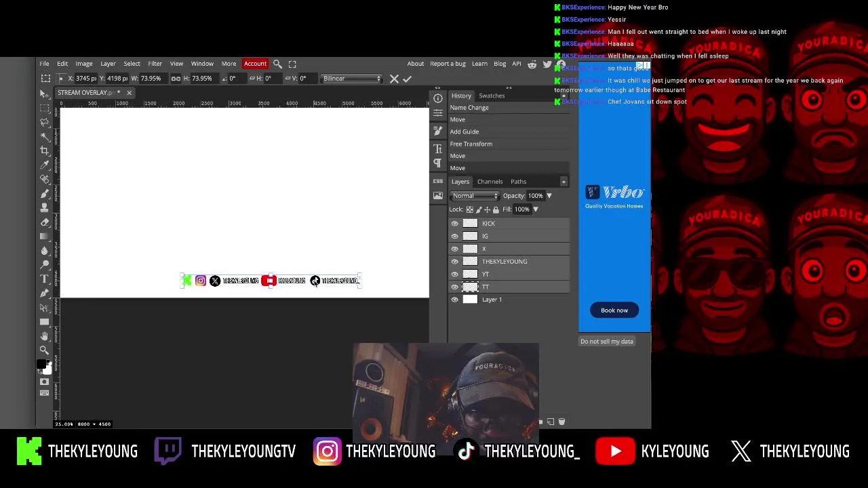Open the Bilinear interpolation dropdown

pos(351,79)
